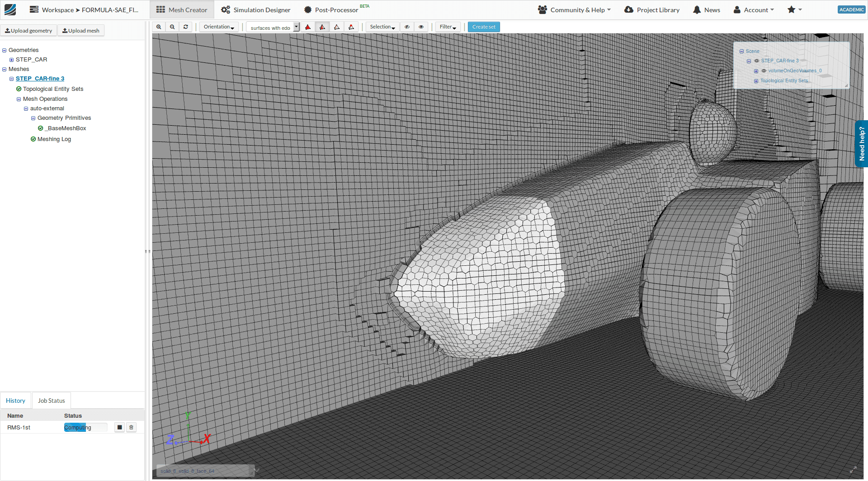Click the Topological Entity Sets status checkmark
Screen dimensions: 868x481
click(19, 89)
